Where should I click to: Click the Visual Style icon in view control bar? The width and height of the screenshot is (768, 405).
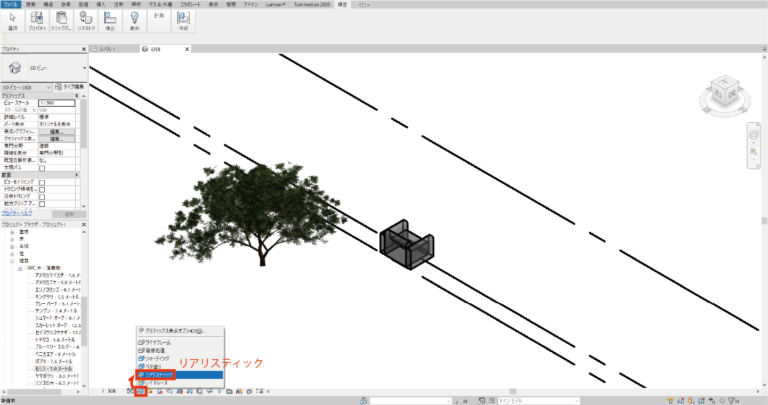point(141,390)
